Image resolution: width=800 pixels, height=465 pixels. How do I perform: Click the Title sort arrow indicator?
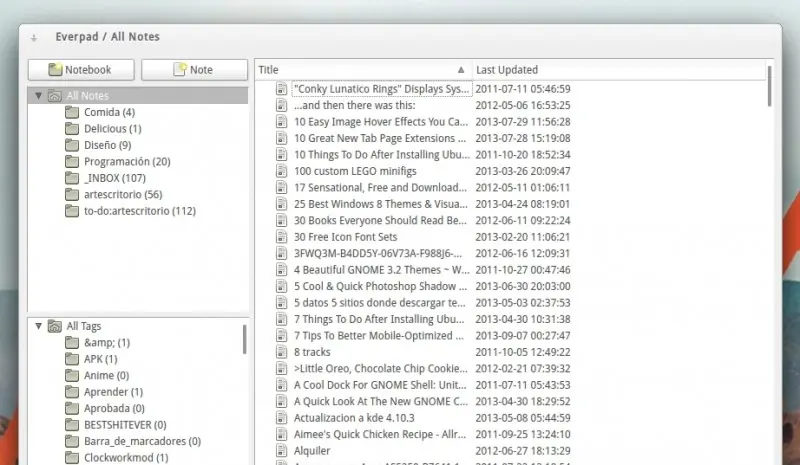click(x=461, y=70)
